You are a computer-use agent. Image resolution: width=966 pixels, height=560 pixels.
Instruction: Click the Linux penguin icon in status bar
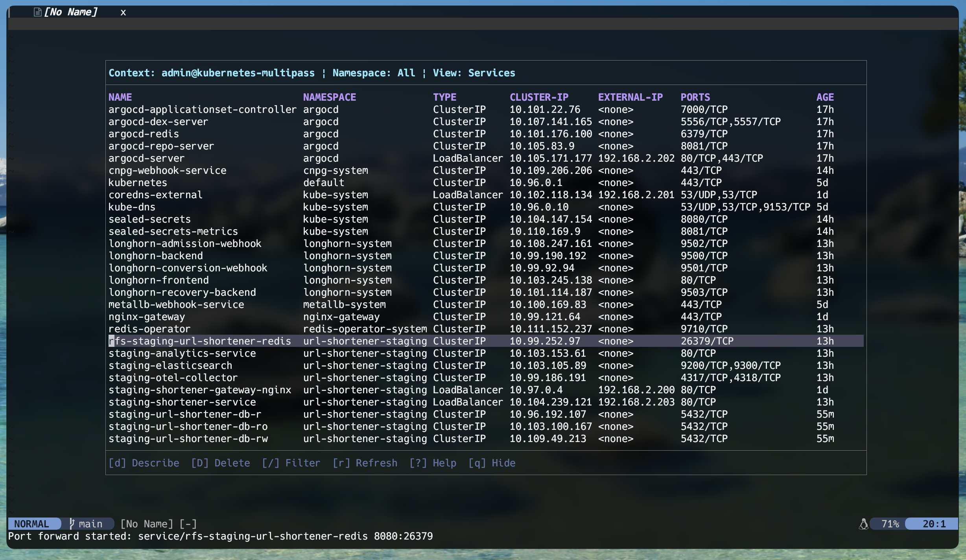click(863, 524)
